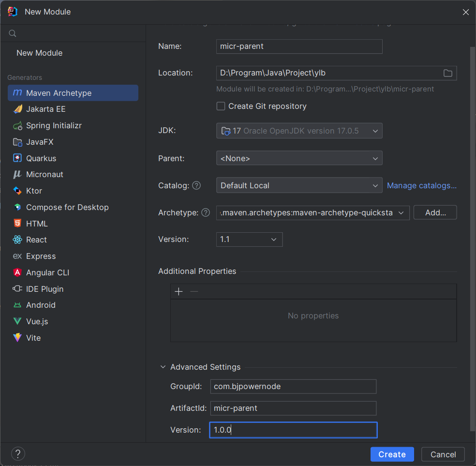Enable Create Git repository checkbox
The width and height of the screenshot is (476, 466).
point(221,106)
